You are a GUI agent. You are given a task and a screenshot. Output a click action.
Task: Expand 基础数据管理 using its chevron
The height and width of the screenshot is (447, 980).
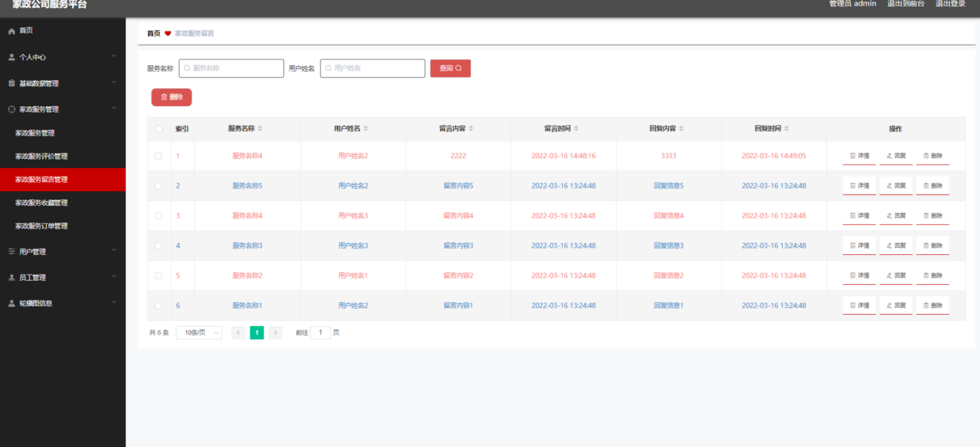114,82
